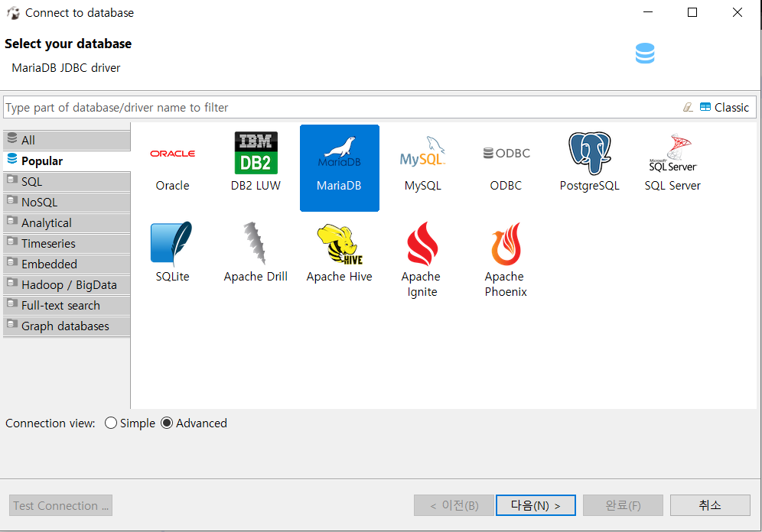Click the 완료(F) finish button
This screenshot has height=532, width=762.
pyautogui.click(x=623, y=505)
